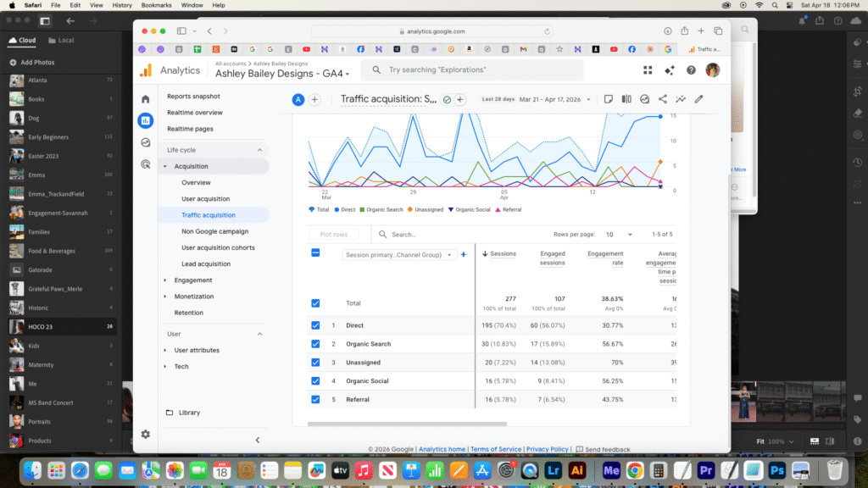This screenshot has height=488, width=868.
Task: Reload the page in Safari address bar
Action: 547,31
